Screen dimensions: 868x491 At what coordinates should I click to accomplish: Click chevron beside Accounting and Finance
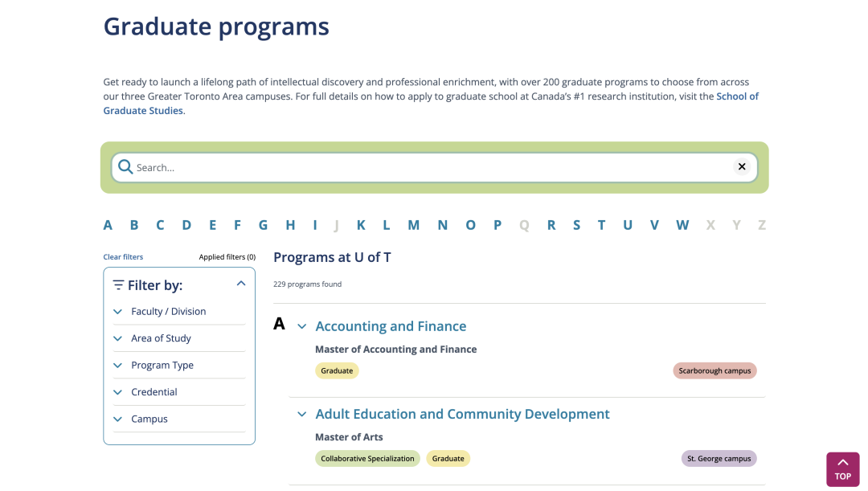302,326
